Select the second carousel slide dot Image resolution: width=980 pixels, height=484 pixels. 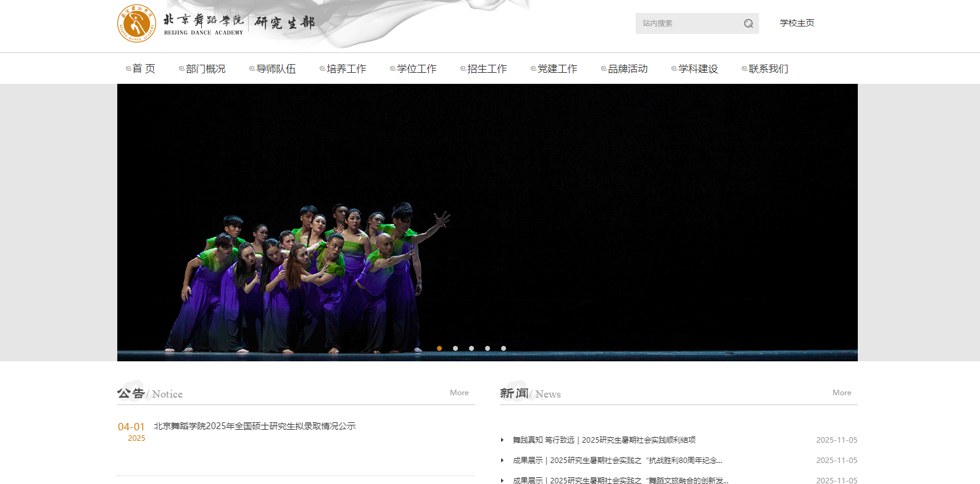point(455,348)
